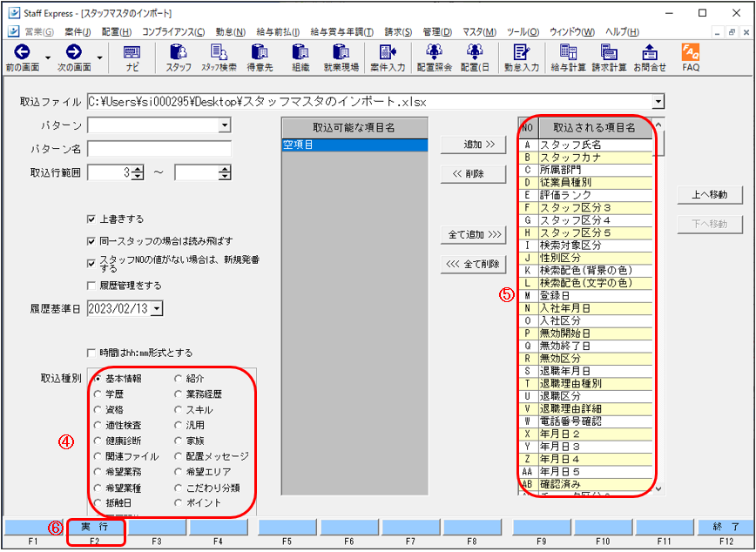756x552 pixels.
Task: Select the 学歴 radio button
Action: (x=98, y=394)
